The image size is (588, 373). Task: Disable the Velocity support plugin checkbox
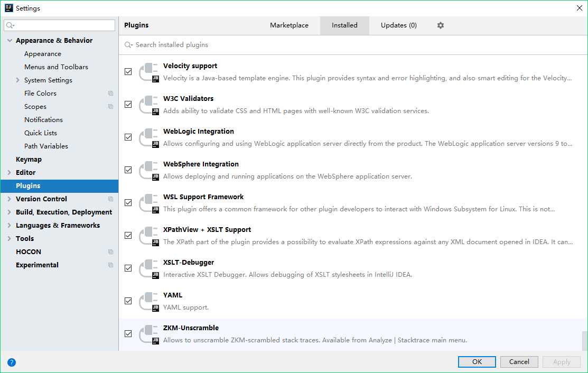[x=128, y=72]
